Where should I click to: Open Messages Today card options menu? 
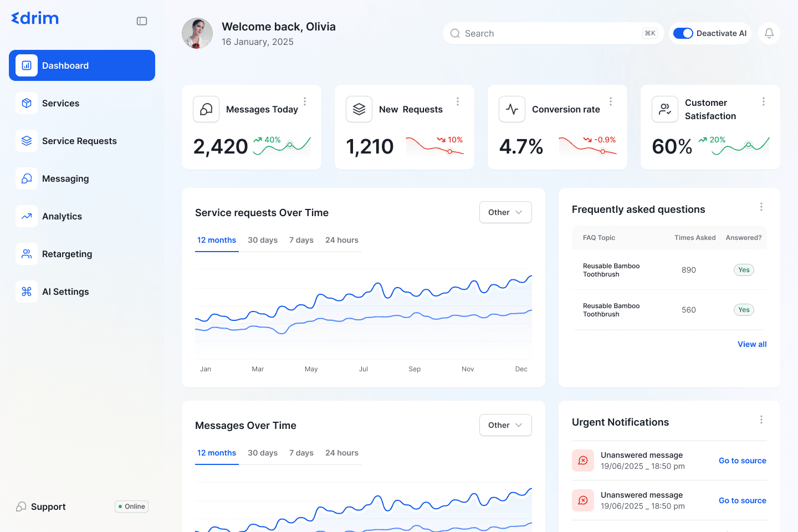click(x=305, y=101)
